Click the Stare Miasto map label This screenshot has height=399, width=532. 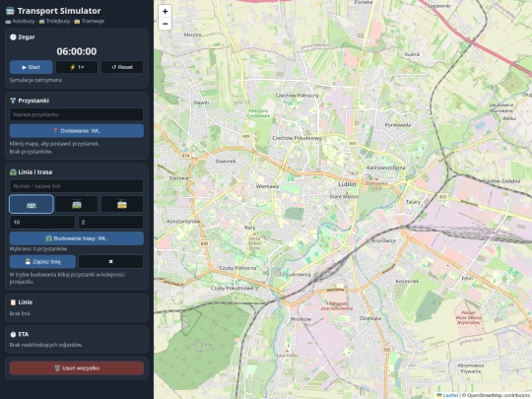344,196
